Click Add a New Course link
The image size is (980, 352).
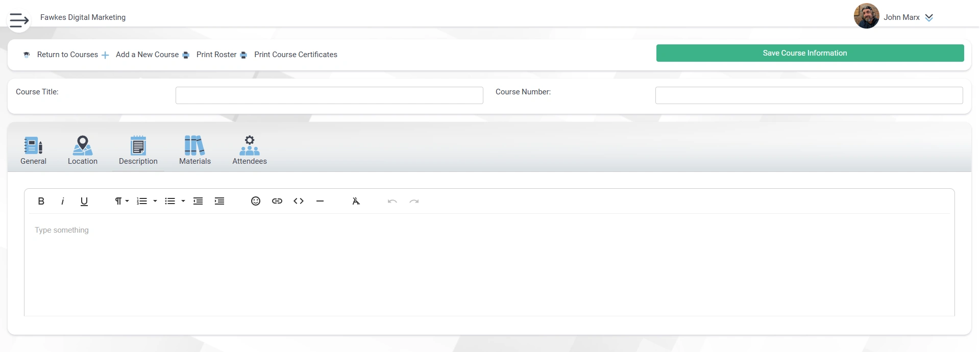click(x=147, y=55)
